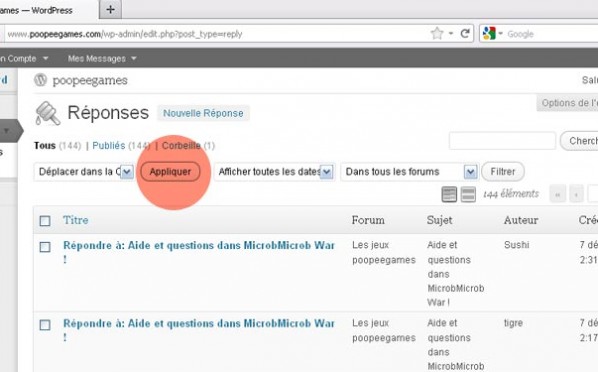The image size is (598, 372).
Task: Open the poopeegames site title link
Action: (90, 81)
